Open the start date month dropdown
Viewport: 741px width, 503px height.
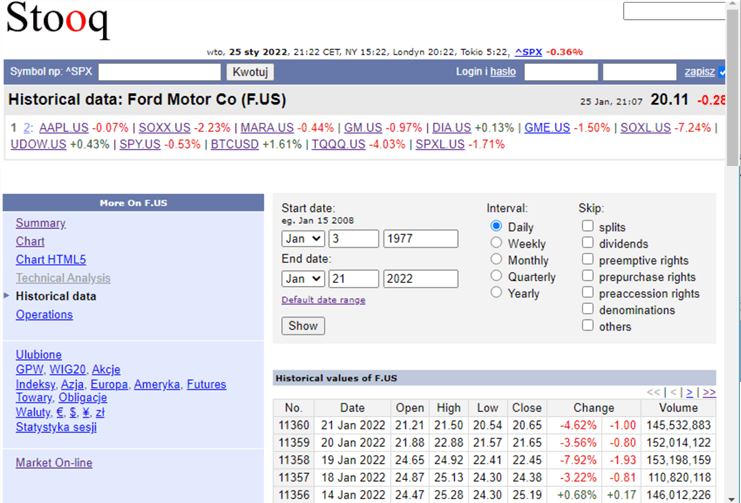303,238
